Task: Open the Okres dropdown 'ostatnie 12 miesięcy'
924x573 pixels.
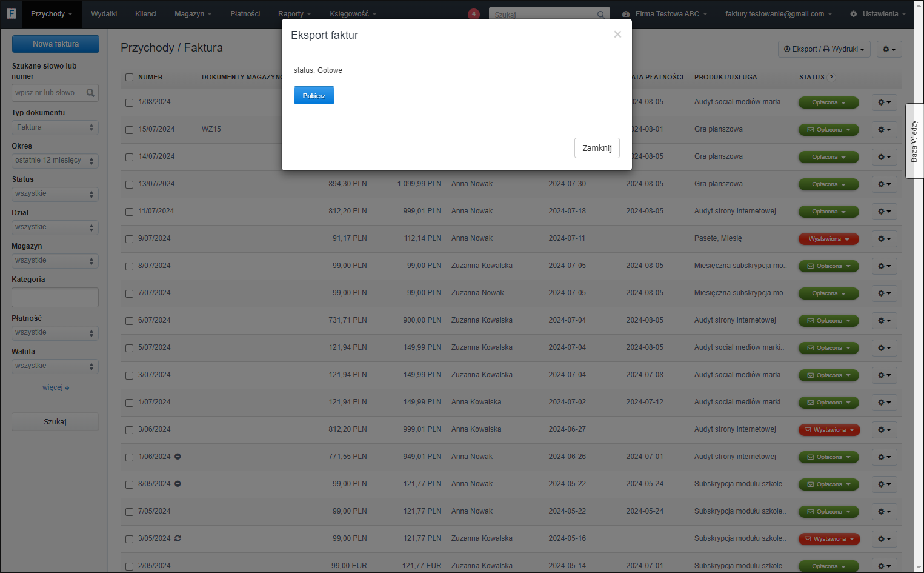Action: [x=55, y=161]
